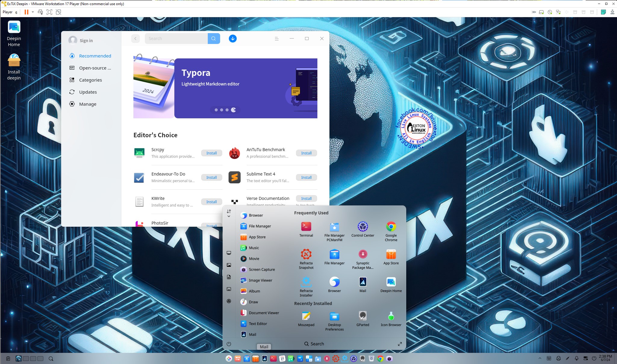
Task: Install Scrcpy app
Action: pos(211,153)
